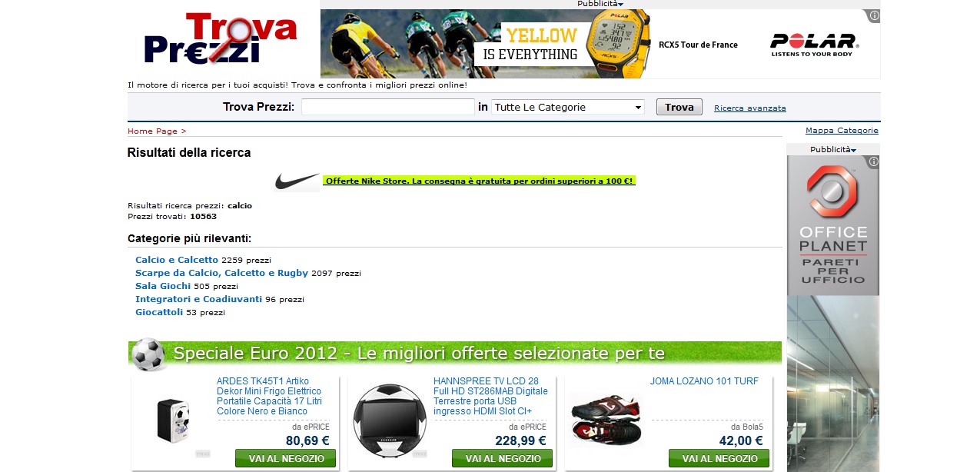The height and width of the screenshot is (472, 980).
Task: Open Ricerca avanzata link
Action: pyautogui.click(x=750, y=108)
